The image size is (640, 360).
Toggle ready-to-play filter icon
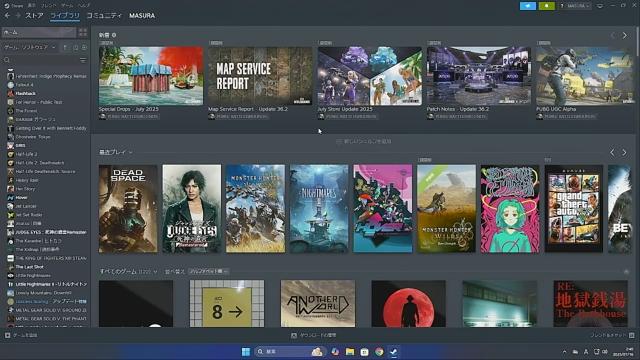[x=84, y=47]
